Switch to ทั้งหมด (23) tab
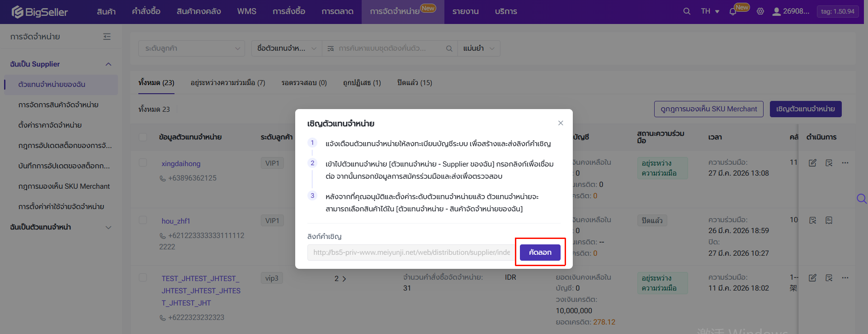This screenshot has width=868, height=334. (156, 83)
